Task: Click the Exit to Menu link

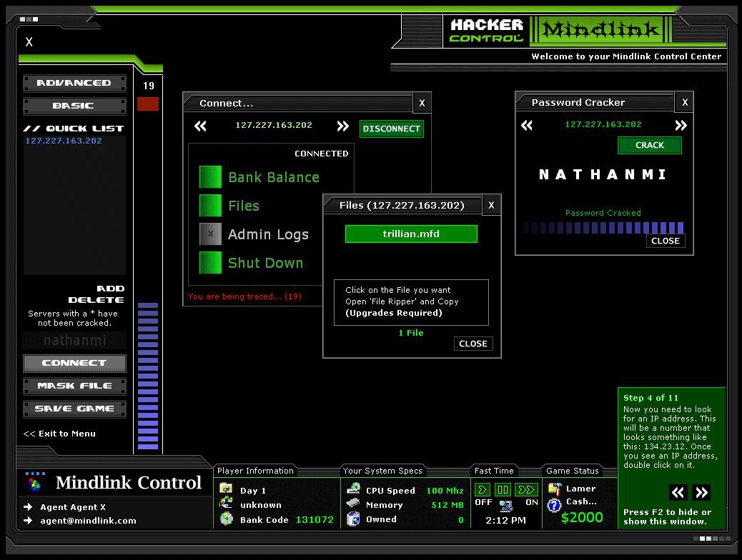Action: [59, 434]
